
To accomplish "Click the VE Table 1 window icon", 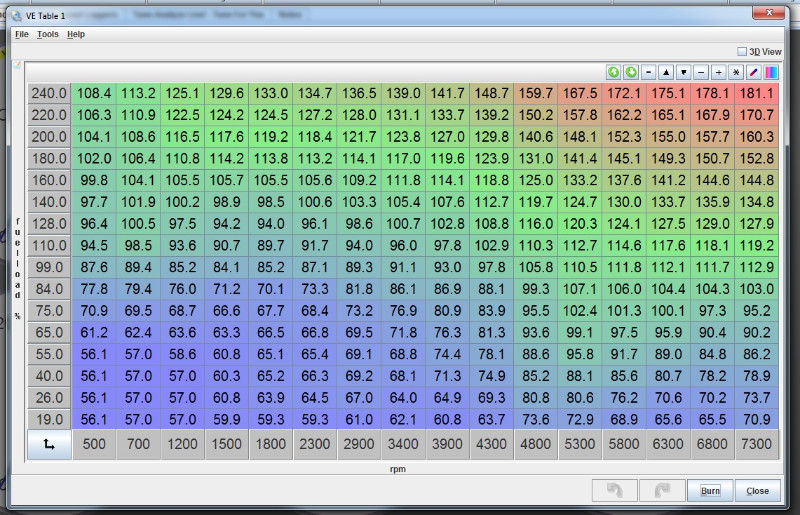I will pos(17,16).
